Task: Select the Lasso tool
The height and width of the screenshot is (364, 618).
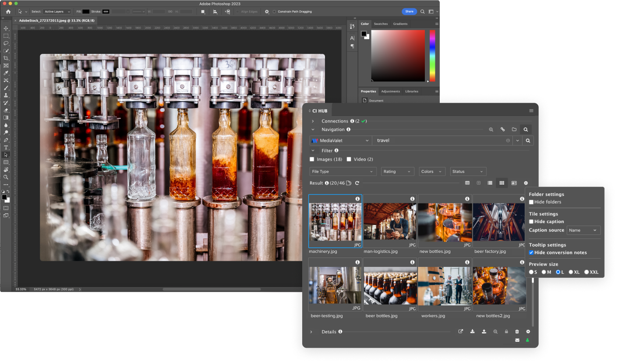Action: (x=6, y=43)
